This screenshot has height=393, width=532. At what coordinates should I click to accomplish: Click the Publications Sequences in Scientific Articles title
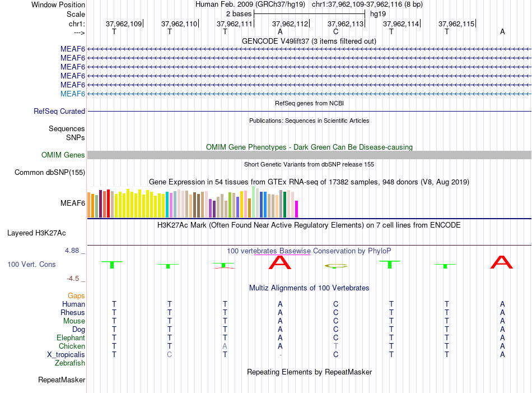(309, 121)
